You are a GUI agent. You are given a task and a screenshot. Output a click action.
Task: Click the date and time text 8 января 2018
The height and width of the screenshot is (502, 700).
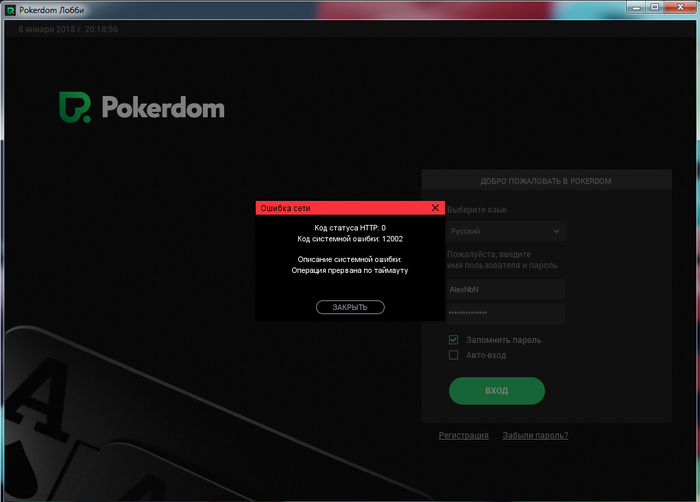tap(68, 29)
